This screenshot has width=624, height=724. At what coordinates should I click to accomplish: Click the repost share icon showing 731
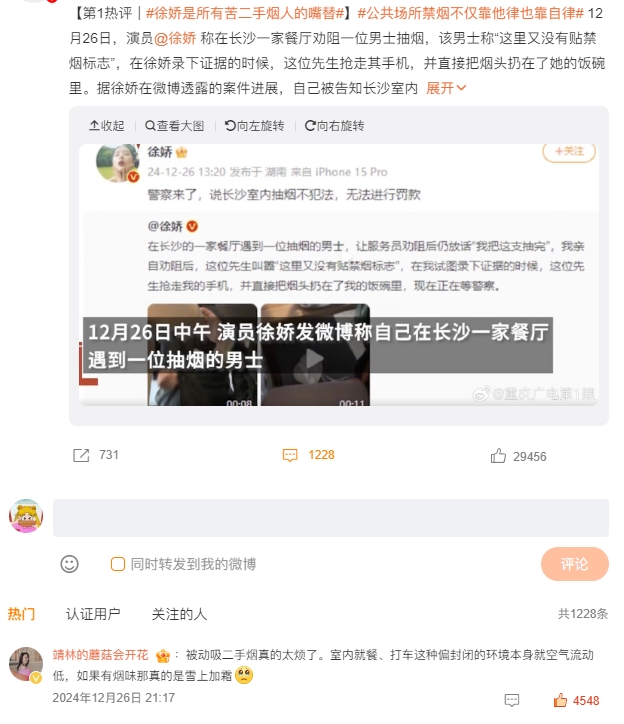[x=81, y=455]
